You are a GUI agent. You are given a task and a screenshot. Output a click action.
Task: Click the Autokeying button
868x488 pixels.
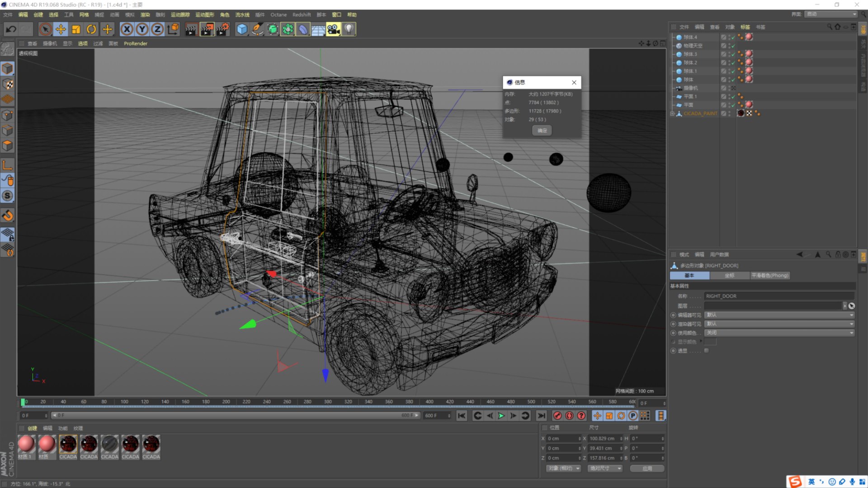(x=569, y=416)
